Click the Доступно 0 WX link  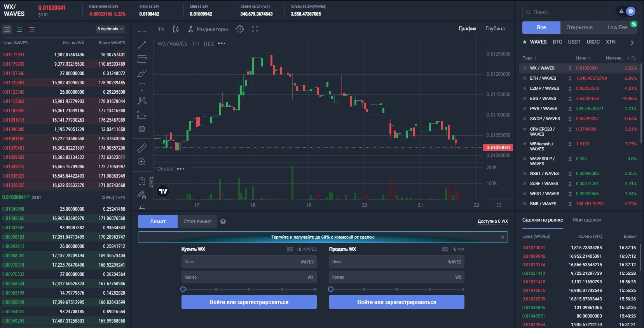pyautogui.click(x=492, y=222)
